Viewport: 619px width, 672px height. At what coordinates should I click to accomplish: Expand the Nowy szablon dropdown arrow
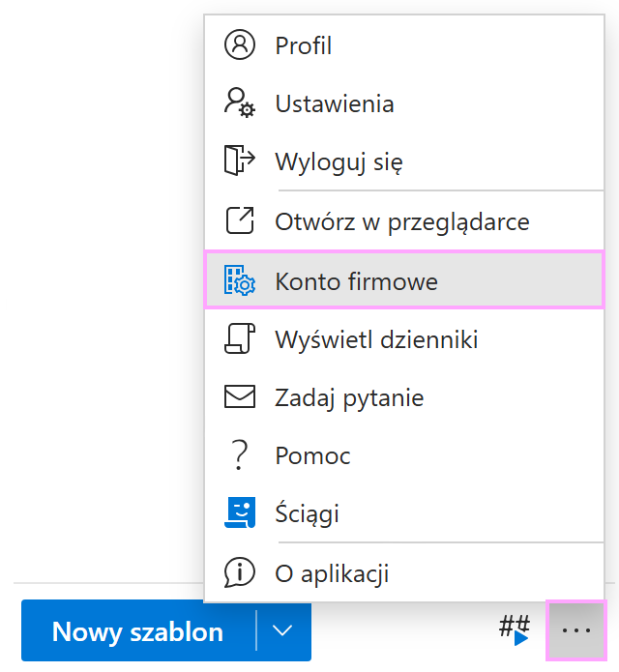[x=282, y=630]
